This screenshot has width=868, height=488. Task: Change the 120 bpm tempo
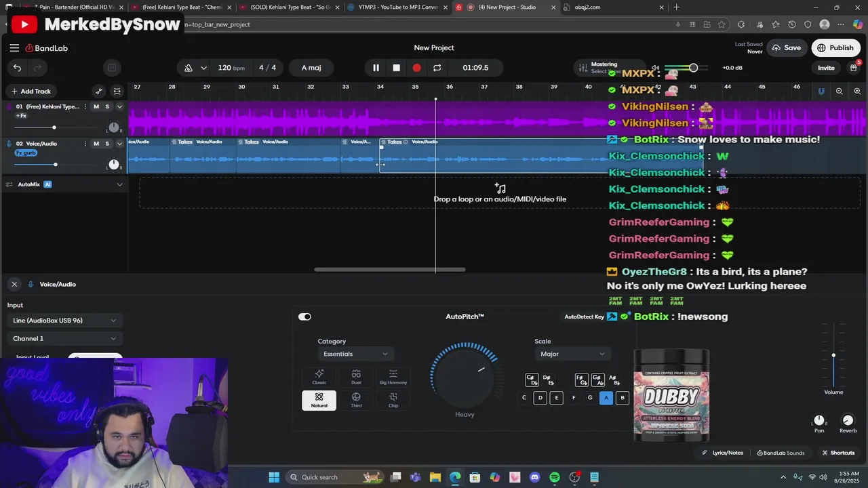click(x=231, y=68)
